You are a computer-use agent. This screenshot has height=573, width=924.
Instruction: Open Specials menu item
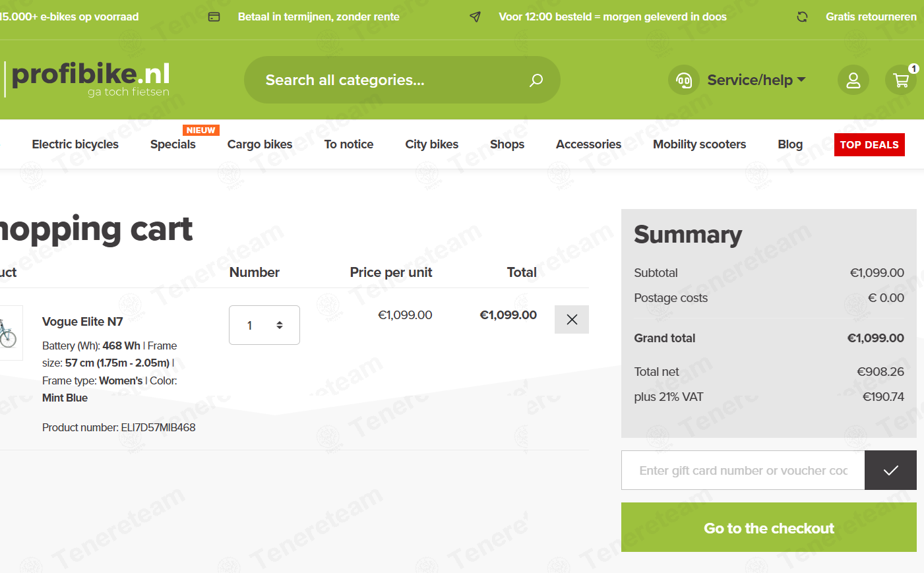click(x=173, y=144)
